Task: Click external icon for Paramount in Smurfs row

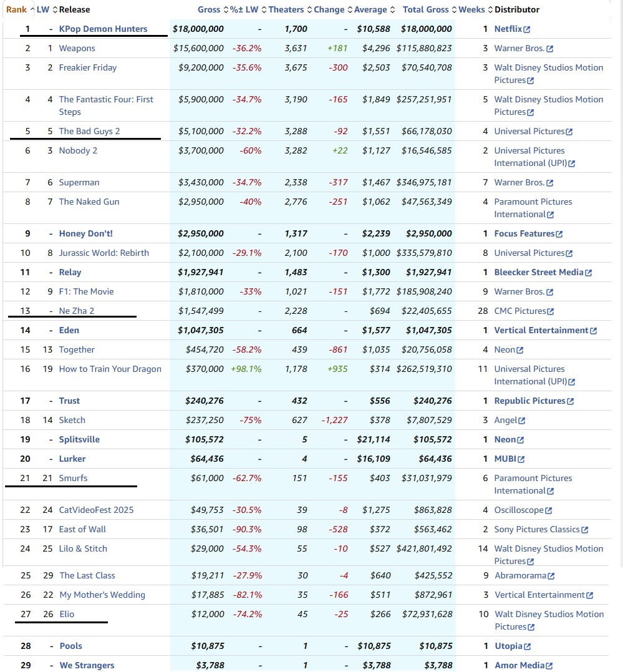Action: point(551,491)
